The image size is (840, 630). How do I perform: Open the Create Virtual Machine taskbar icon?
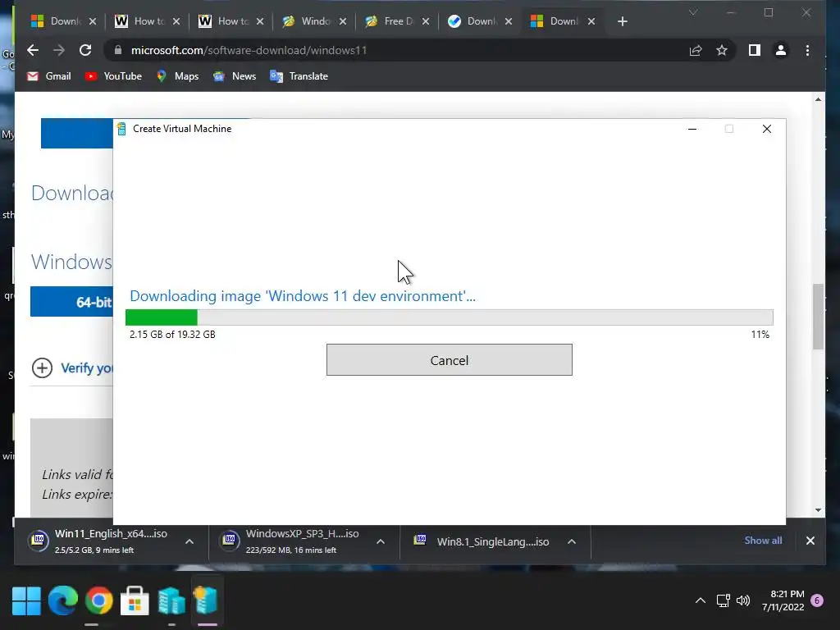[x=207, y=600]
